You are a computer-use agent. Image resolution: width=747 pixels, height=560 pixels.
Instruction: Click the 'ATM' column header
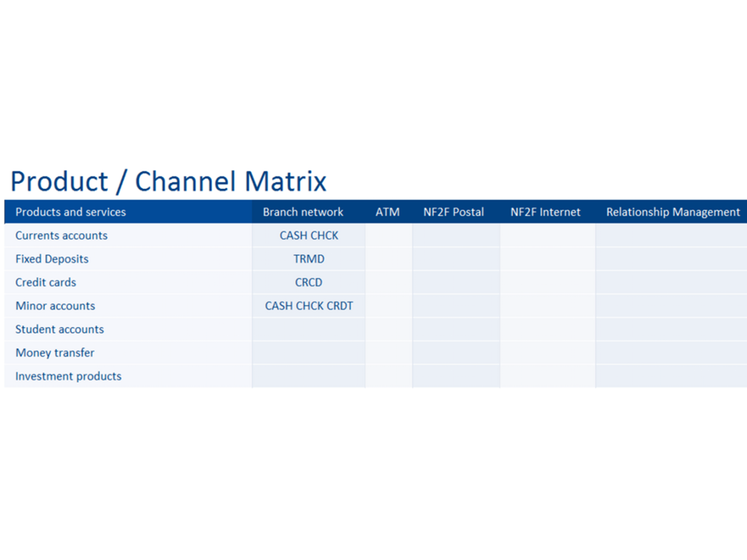tap(387, 212)
